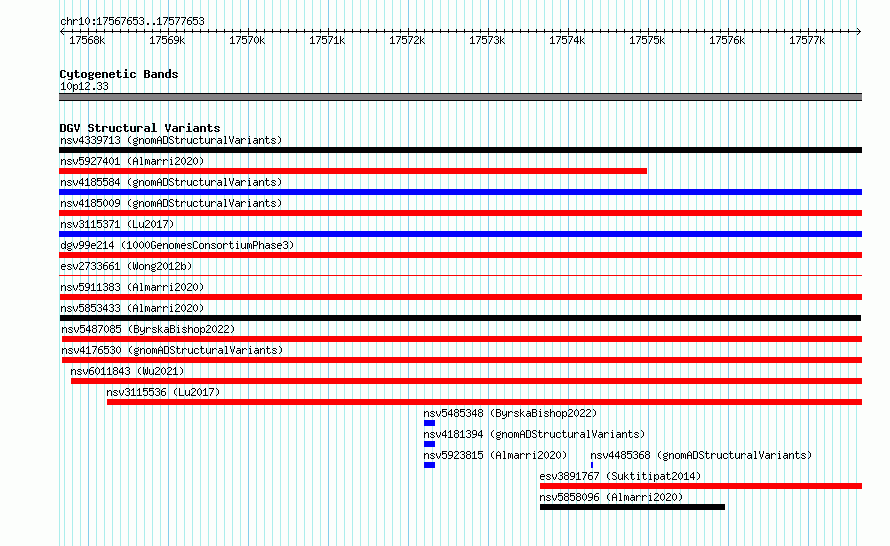The image size is (890, 546).
Task: Click the nsv3115536 (Lu2017) label
Action: (163, 392)
